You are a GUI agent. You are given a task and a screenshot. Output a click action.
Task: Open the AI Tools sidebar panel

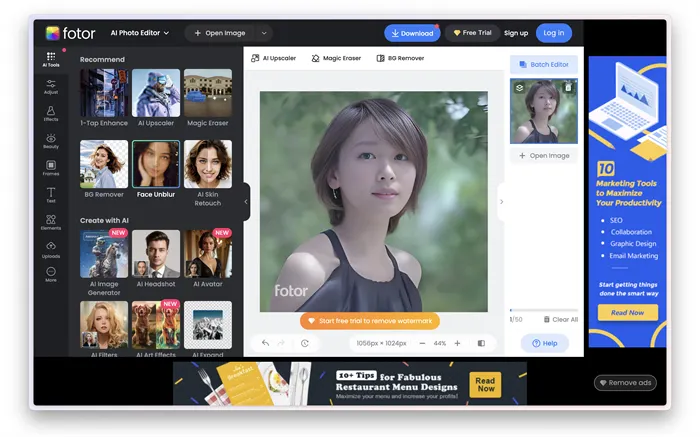click(x=51, y=59)
